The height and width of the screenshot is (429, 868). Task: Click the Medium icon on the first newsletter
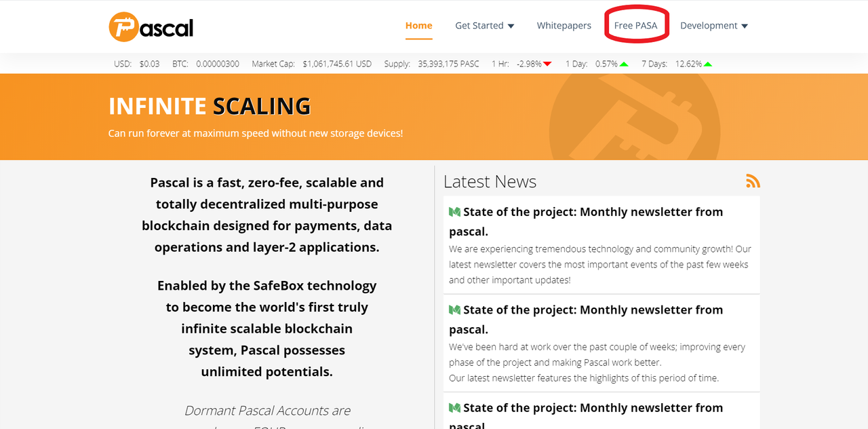point(454,212)
